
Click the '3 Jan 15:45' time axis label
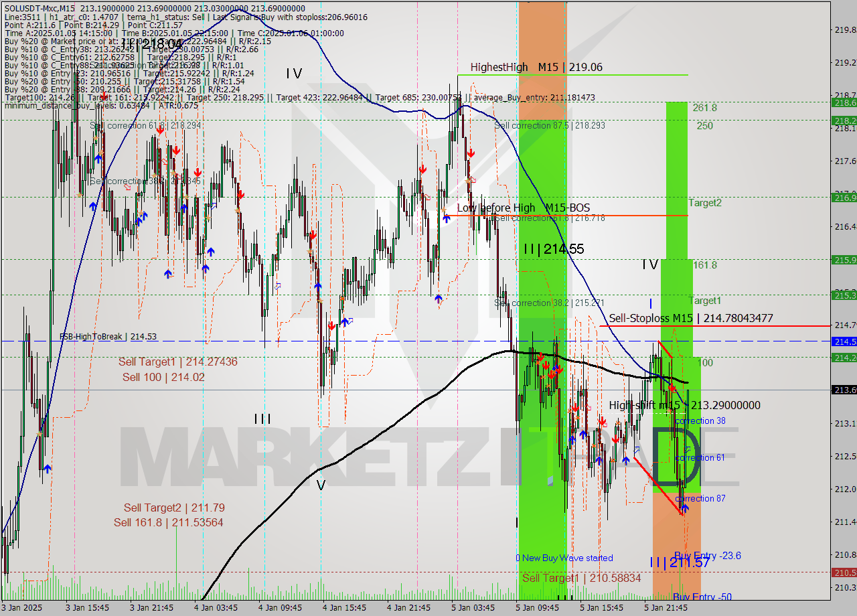tap(87, 607)
